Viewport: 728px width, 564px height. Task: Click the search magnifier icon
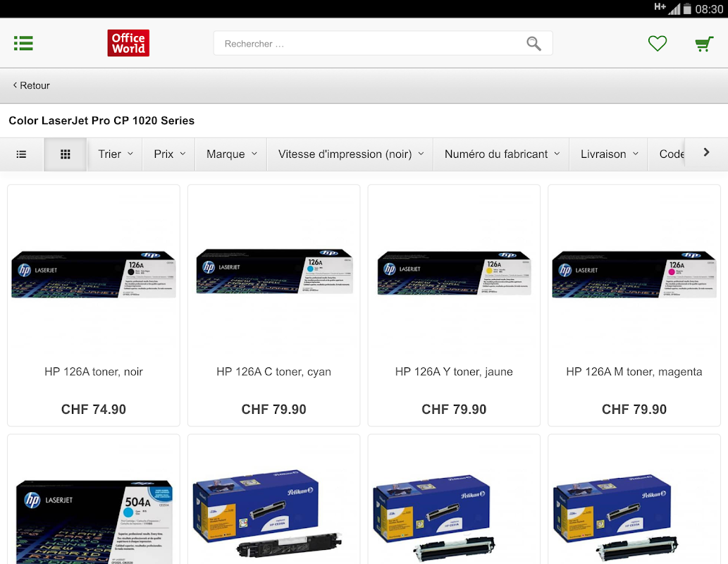[533, 44]
